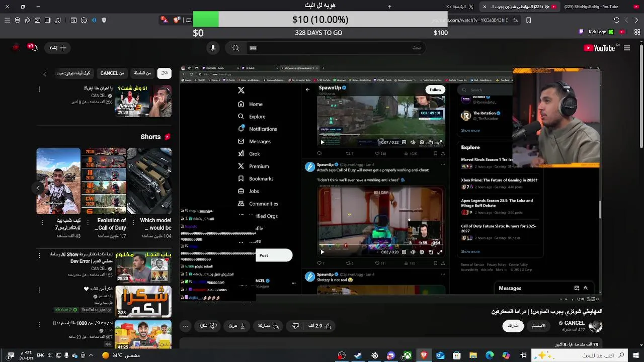Show hidden system tray icons
Screen dimensions: 644x362
pos(91,355)
